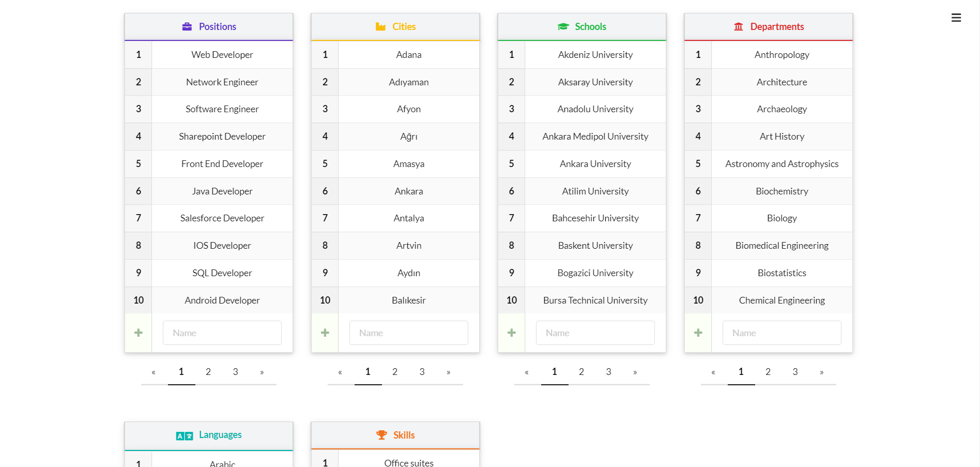Click the Cities header title

coord(404,26)
